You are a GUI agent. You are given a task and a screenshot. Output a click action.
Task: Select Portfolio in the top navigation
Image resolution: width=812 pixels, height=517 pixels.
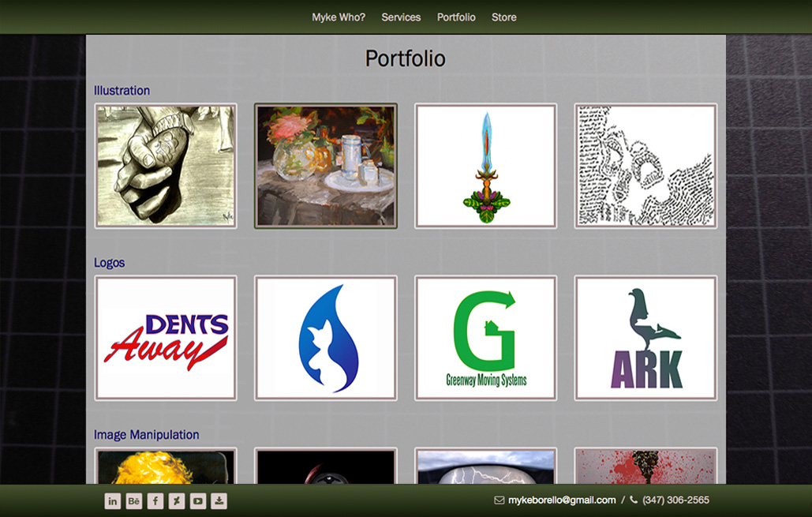[x=456, y=17]
